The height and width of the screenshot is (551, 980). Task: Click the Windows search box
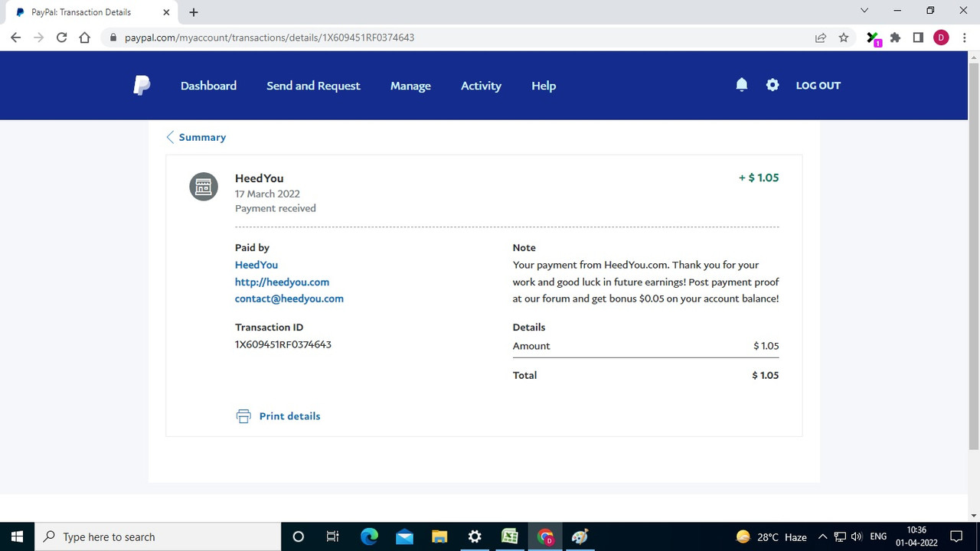pos(158,536)
